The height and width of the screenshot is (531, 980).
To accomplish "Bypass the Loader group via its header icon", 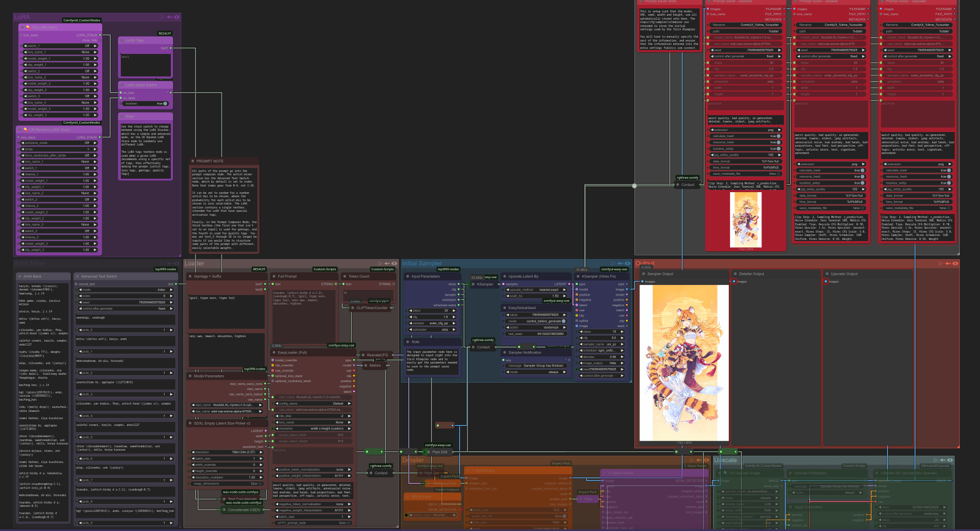I will pos(387,263).
